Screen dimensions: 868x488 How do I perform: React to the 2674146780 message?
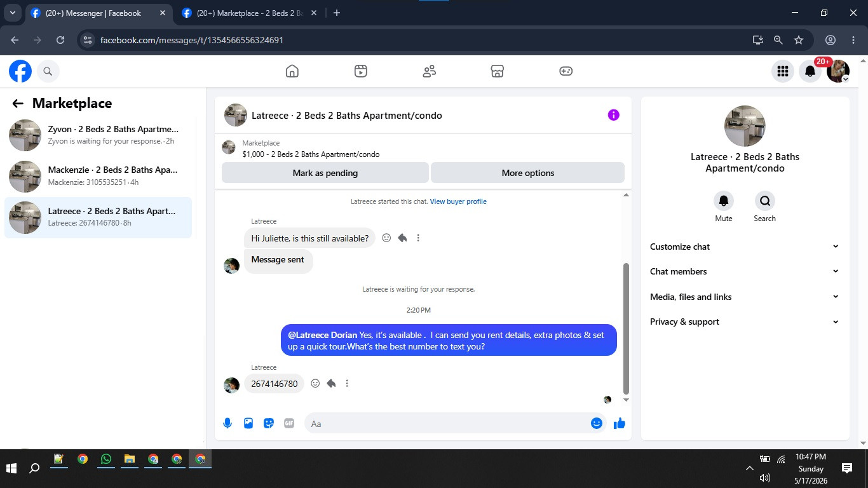pyautogui.click(x=315, y=383)
